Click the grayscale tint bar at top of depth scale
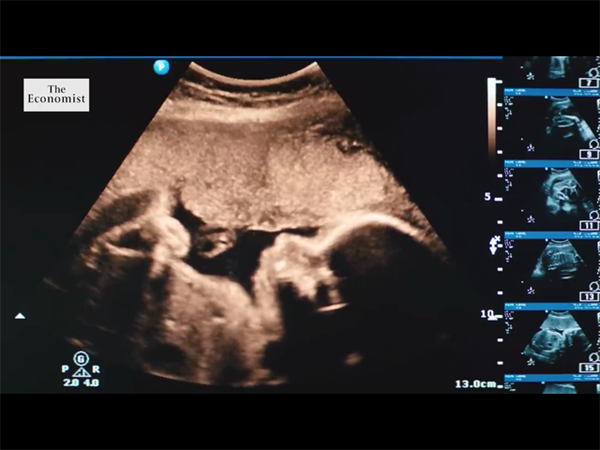600x450 pixels. tap(492, 108)
